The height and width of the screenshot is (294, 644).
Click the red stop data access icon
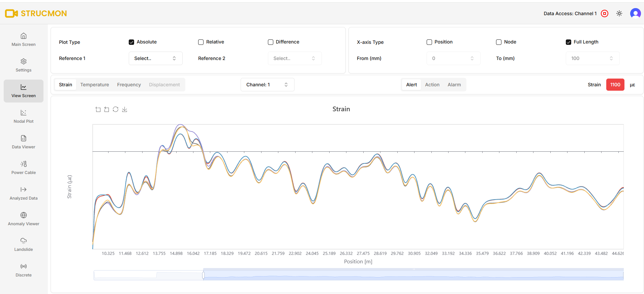tap(605, 13)
